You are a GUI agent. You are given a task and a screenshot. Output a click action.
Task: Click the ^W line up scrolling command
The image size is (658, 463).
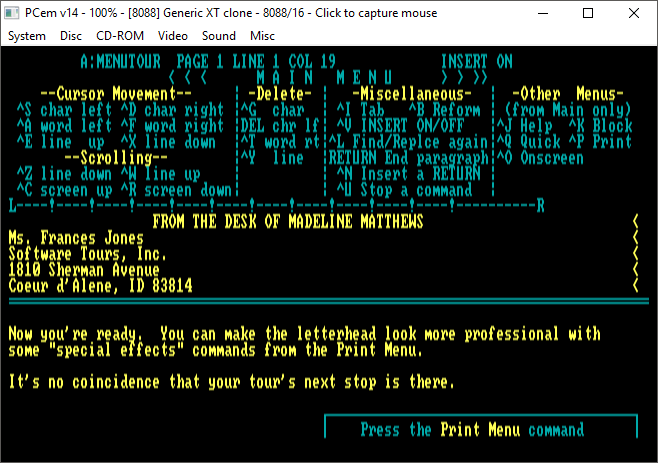coord(160,174)
